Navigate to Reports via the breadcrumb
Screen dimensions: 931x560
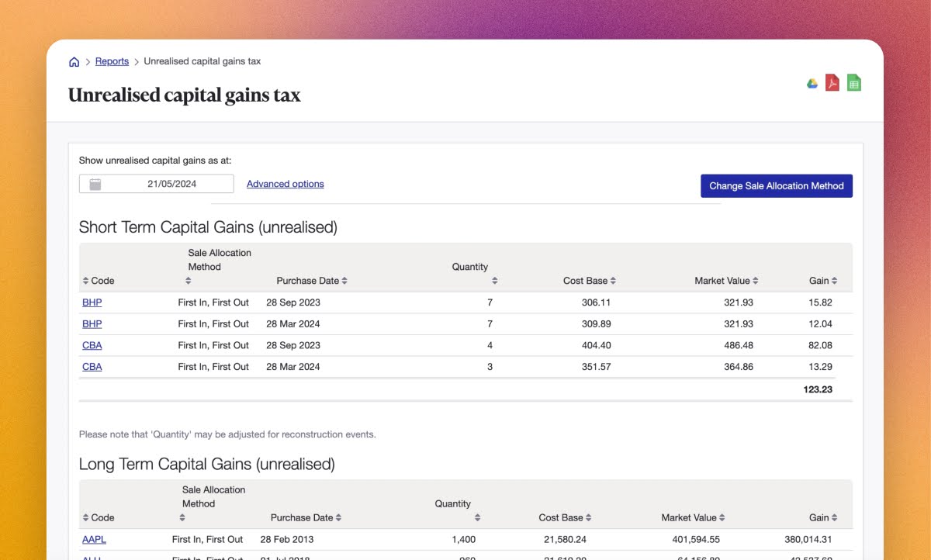[112, 60]
